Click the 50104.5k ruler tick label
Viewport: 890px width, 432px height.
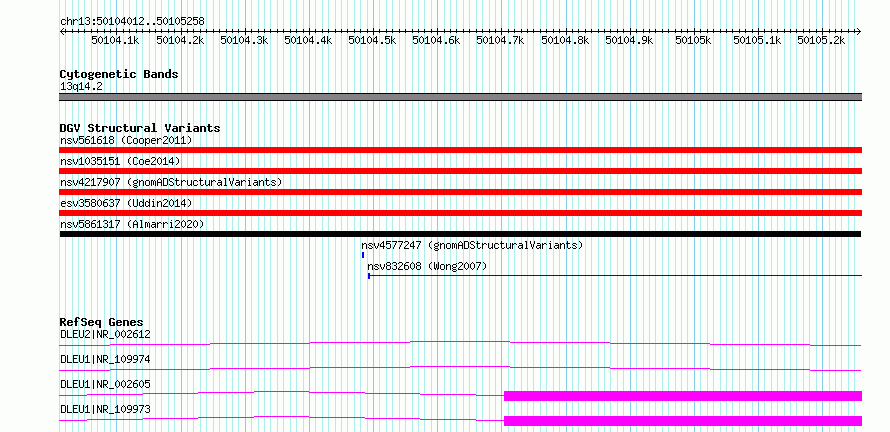[372, 40]
